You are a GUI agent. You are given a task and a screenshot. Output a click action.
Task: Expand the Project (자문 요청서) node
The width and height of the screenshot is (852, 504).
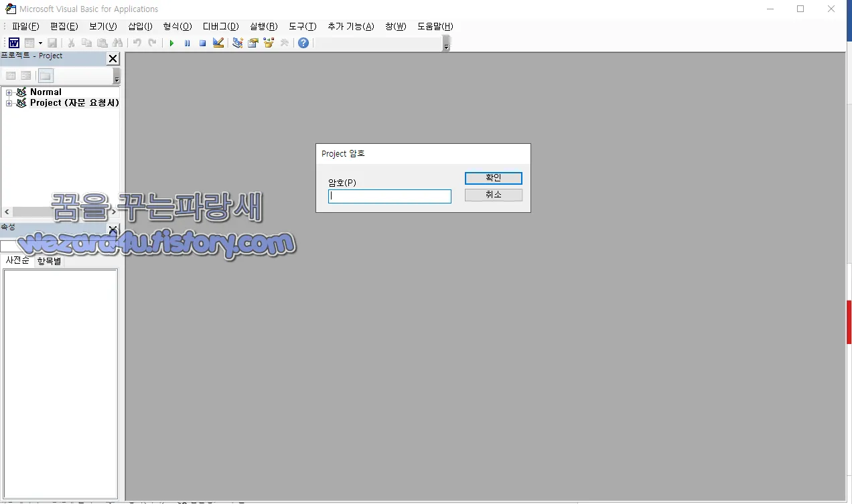[9, 103]
